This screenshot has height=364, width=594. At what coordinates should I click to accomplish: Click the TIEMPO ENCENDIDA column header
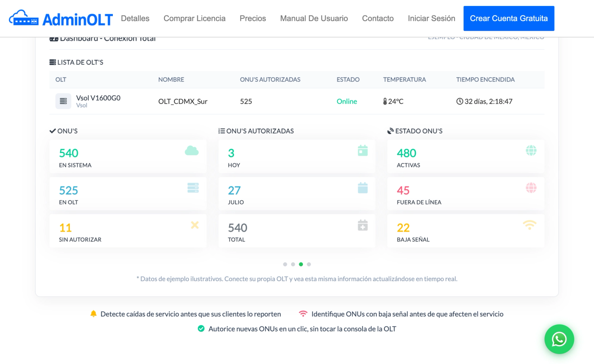[485, 80]
